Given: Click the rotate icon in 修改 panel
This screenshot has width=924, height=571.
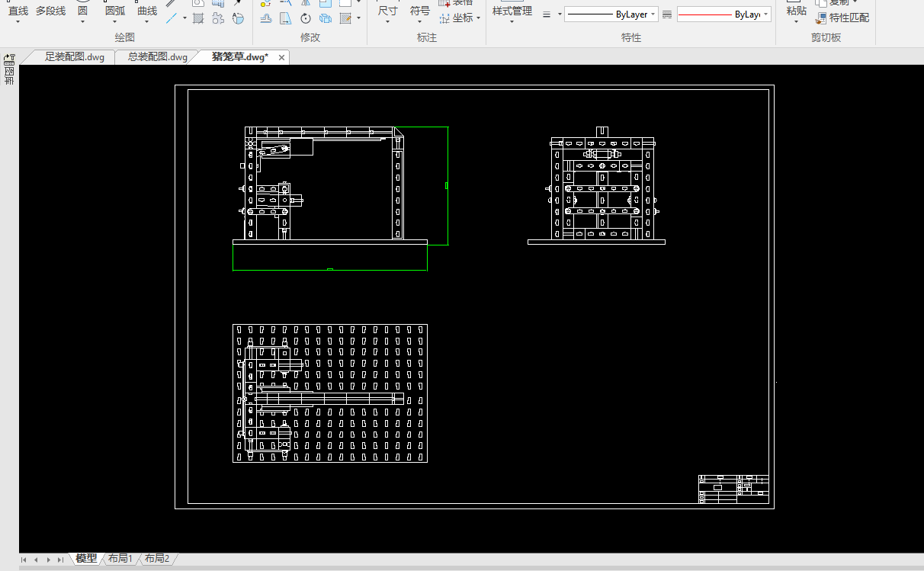Looking at the screenshot, I should pos(306,18).
